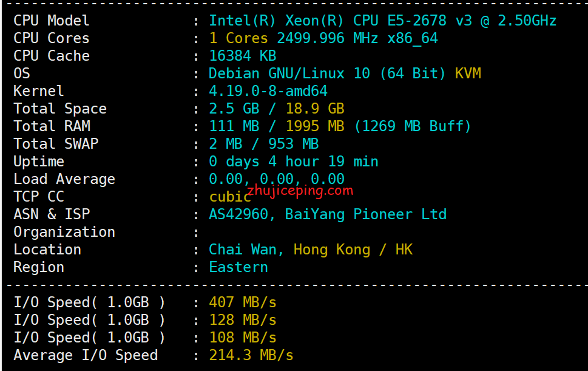Click the Total Space label

click(x=60, y=109)
